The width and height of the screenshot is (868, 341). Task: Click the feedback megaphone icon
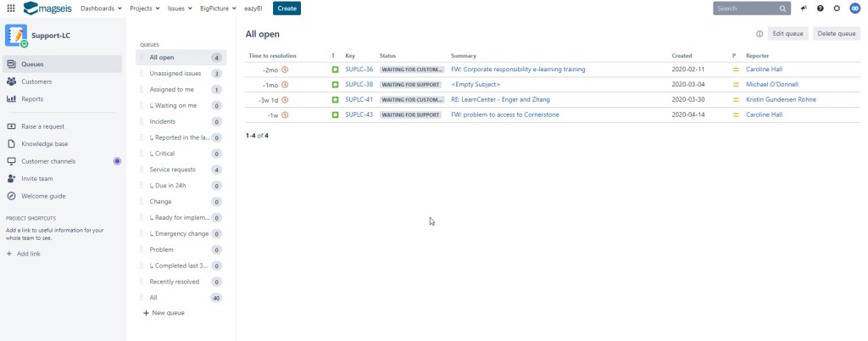(803, 8)
